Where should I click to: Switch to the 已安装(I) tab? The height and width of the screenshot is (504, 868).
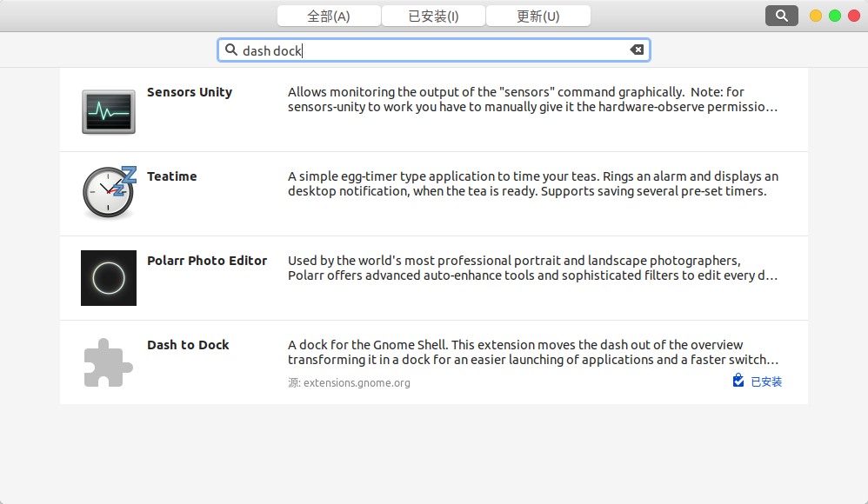pos(433,16)
